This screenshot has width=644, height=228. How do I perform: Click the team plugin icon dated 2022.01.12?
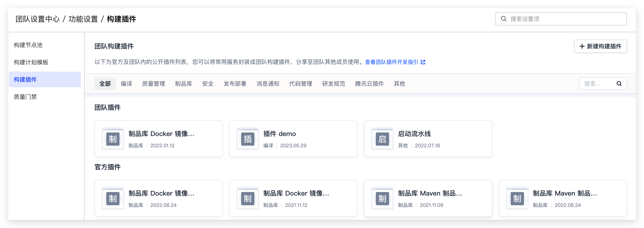(113, 139)
